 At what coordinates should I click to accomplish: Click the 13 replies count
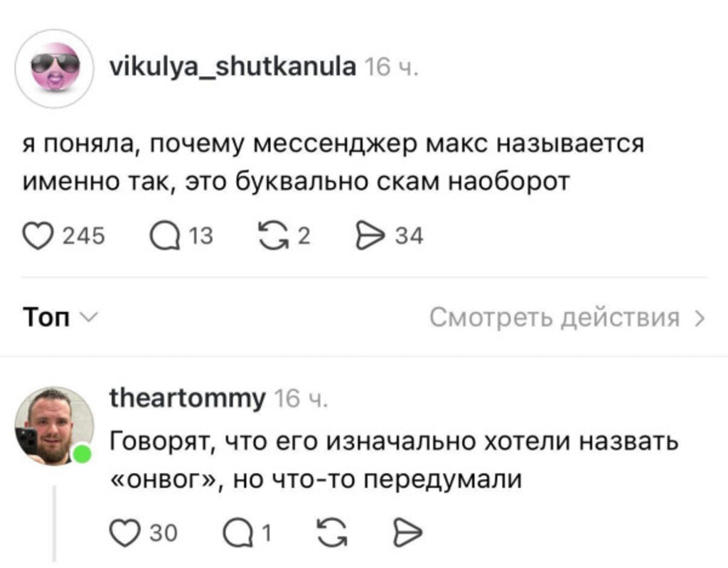point(202,235)
